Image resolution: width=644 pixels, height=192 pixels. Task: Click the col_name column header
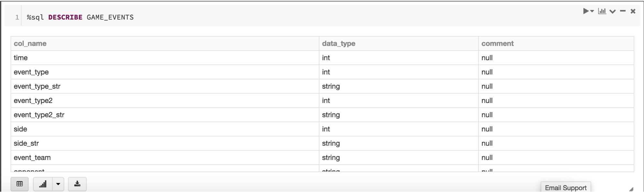30,43
